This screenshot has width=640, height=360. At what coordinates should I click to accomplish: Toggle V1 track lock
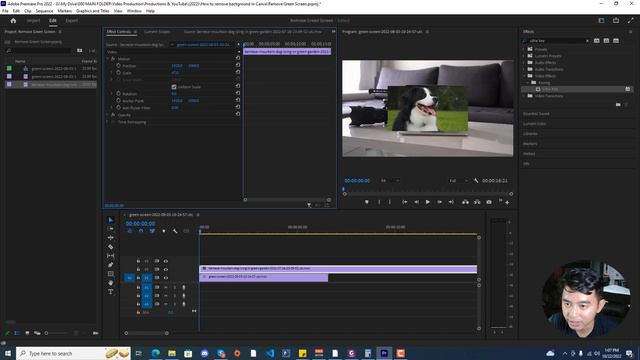pos(138,278)
